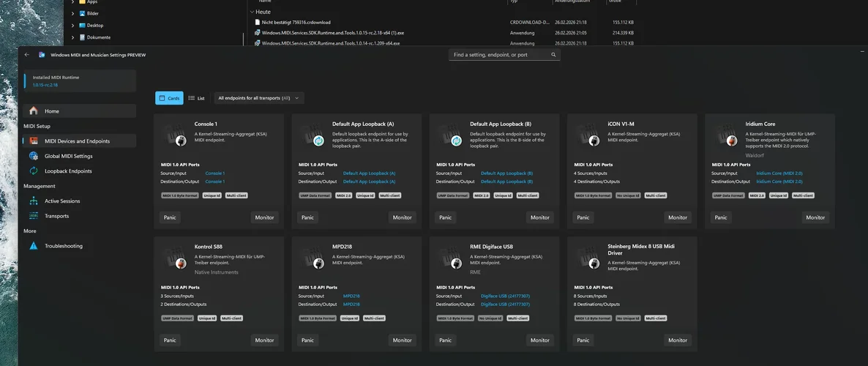Focus the Find a setting search field
Screen dimensions: 868x366
(504, 55)
